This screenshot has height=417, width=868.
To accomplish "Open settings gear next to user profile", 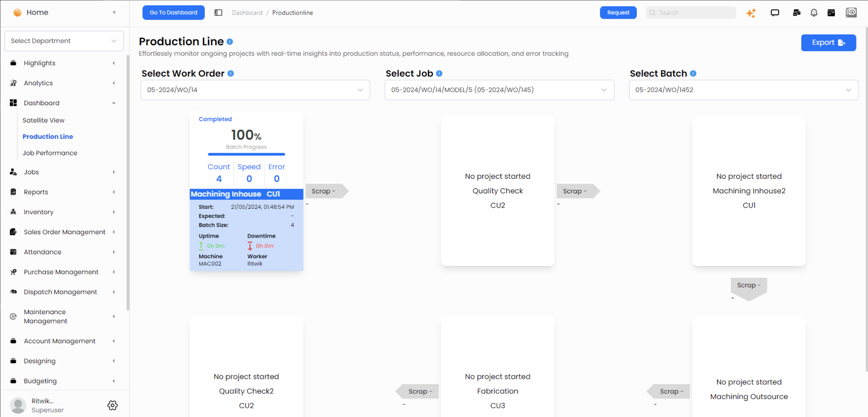I will click(112, 405).
